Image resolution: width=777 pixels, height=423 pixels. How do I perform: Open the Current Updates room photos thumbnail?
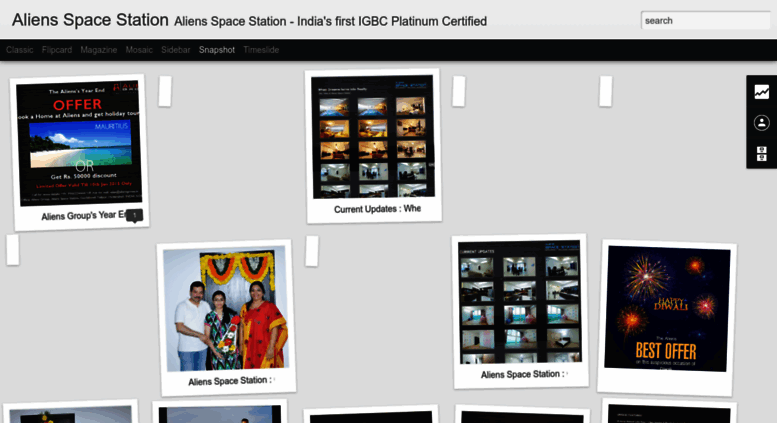coord(519,302)
